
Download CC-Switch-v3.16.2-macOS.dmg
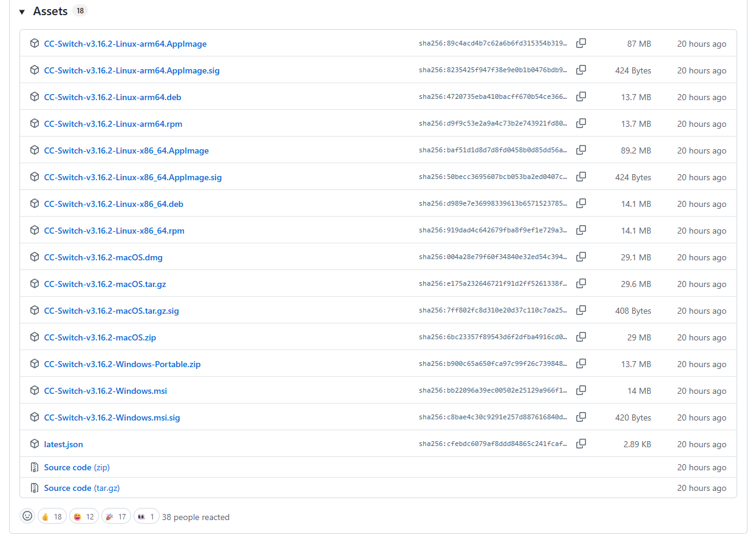pyautogui.click(x=103, y=257)
